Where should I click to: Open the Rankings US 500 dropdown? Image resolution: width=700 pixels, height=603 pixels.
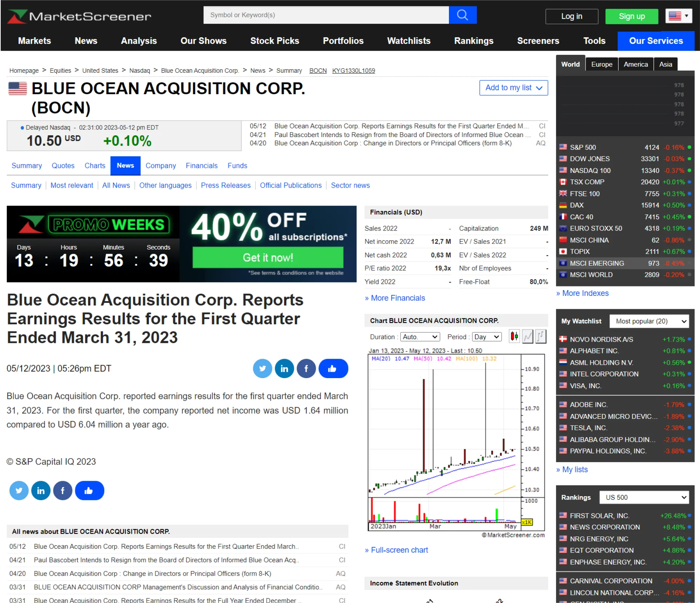coord(644,497)
